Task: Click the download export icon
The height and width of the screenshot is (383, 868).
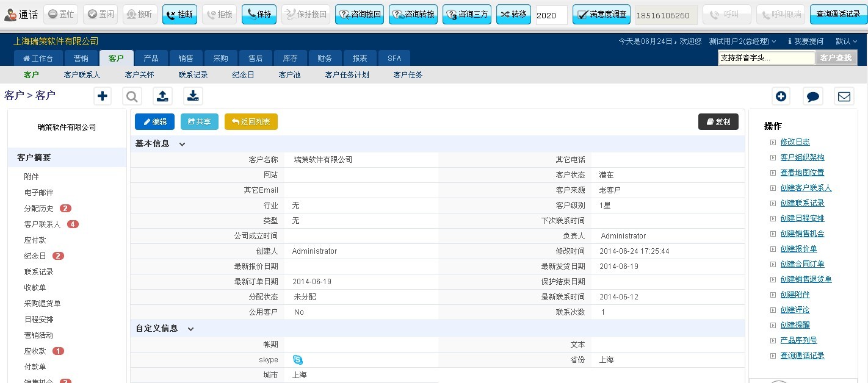Action: [x=193, y=96]
